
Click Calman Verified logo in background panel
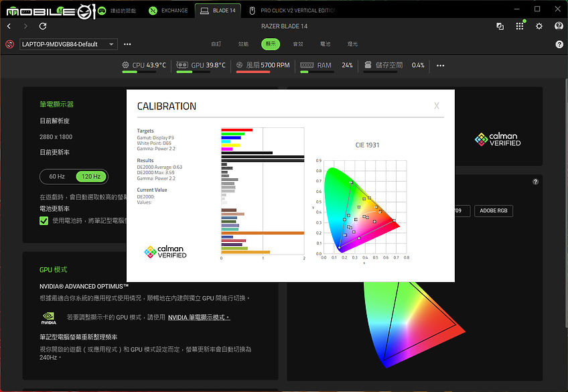coord(498,139)
